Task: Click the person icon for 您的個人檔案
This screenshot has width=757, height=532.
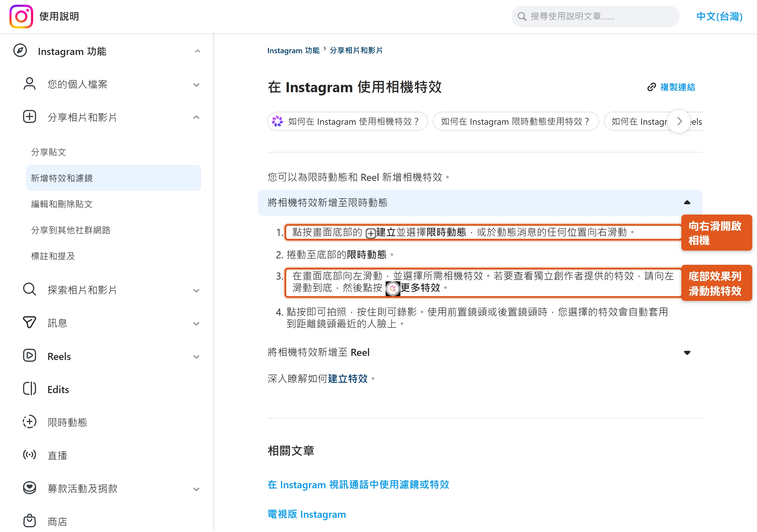Action: (x=29, y=84)
